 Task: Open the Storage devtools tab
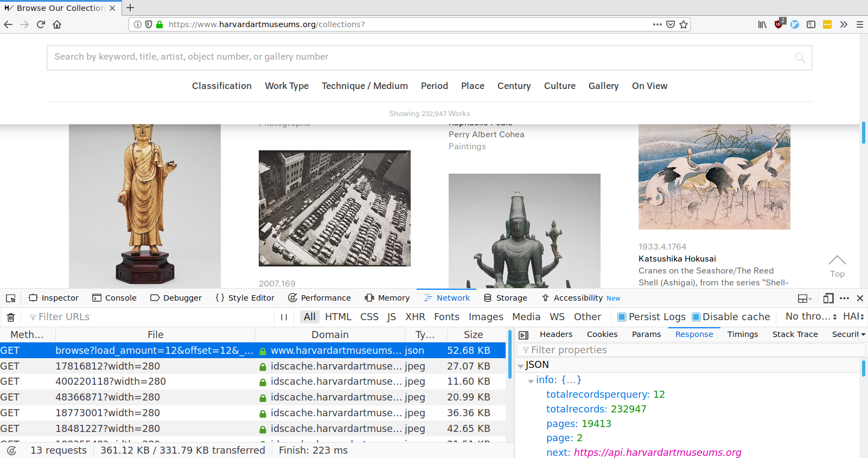click(x=505, y=298)
